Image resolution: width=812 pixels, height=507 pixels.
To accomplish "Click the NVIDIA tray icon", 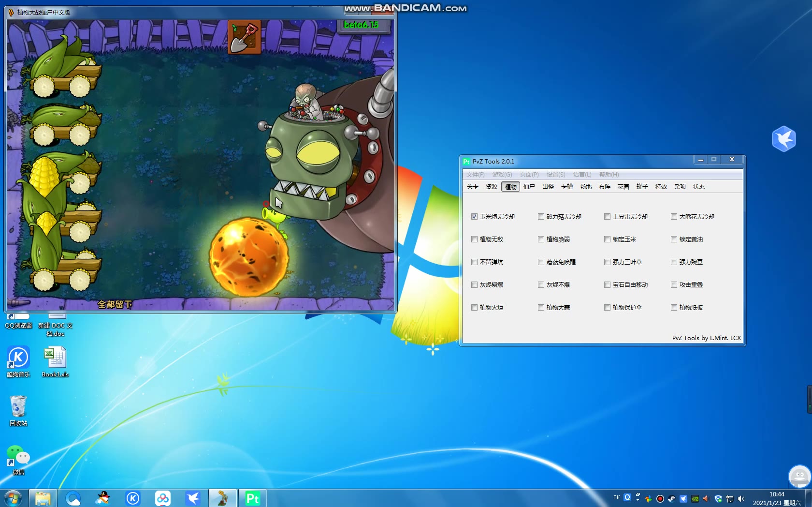I will [x=695, y=498].
